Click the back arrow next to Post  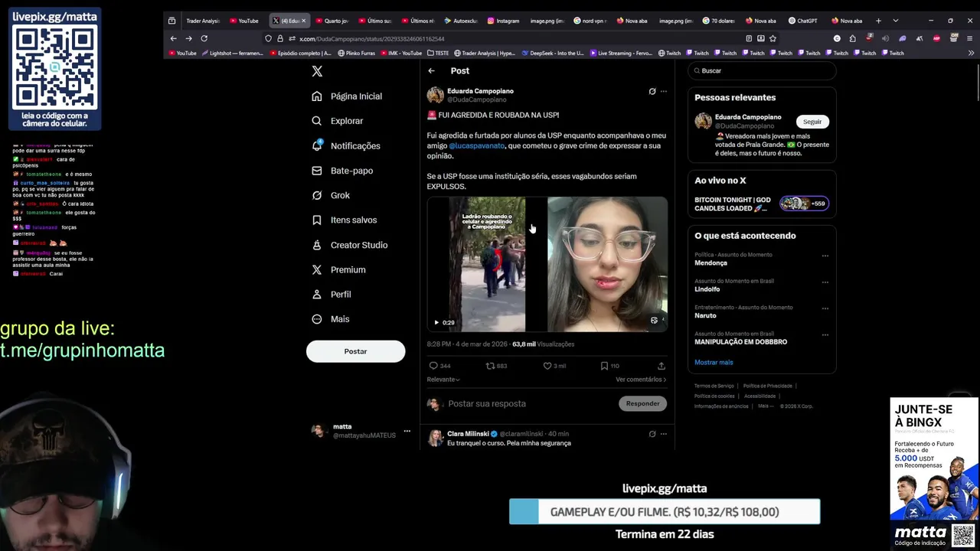click(x=431, y=70)
